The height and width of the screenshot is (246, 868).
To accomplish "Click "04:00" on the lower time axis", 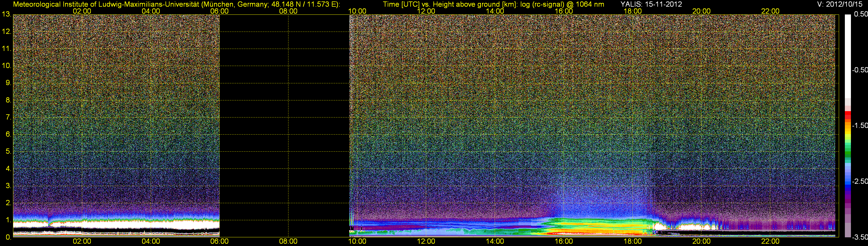I will pos(151,241).
